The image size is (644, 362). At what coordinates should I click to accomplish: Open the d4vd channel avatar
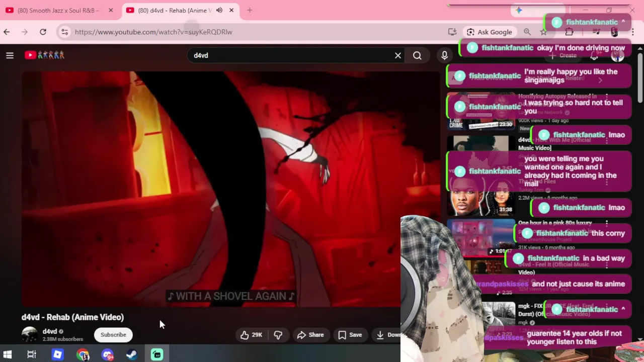30,334
